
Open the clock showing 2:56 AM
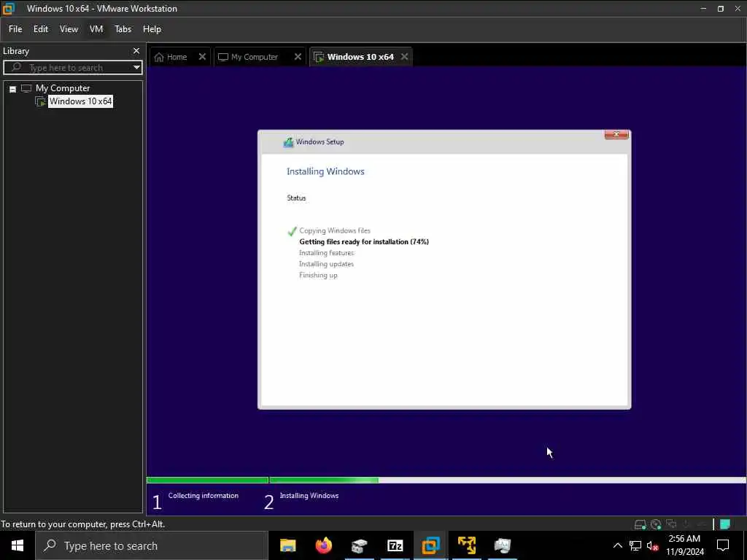click(x=684, y=545)
